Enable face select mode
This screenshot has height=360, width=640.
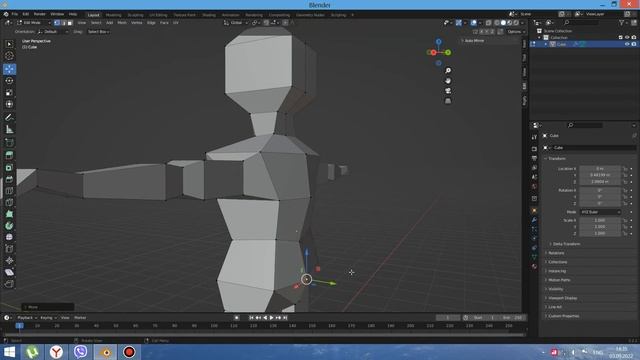[70, 23]
